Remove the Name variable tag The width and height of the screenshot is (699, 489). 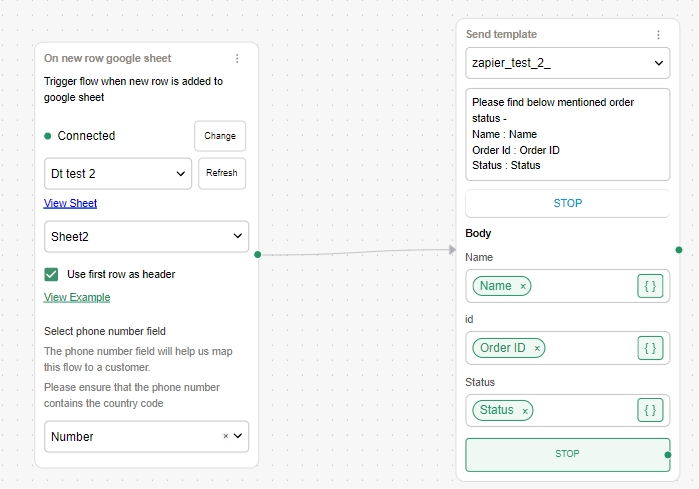click(522, 287)
